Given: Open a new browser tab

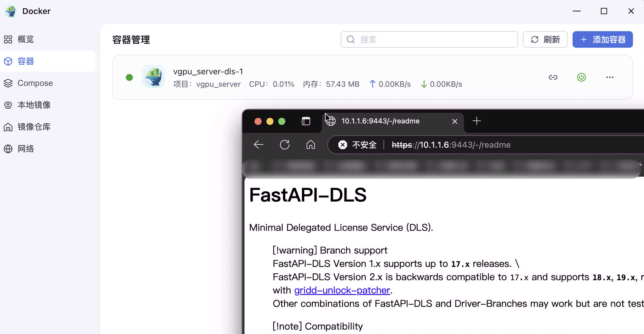Looking at the screenshot, I should [x=477, y=121].
